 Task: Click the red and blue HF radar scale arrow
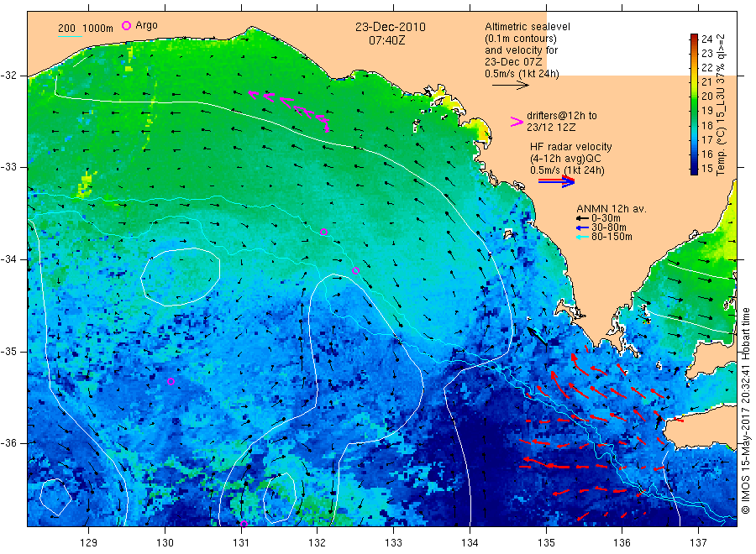(x=556, y=181)
